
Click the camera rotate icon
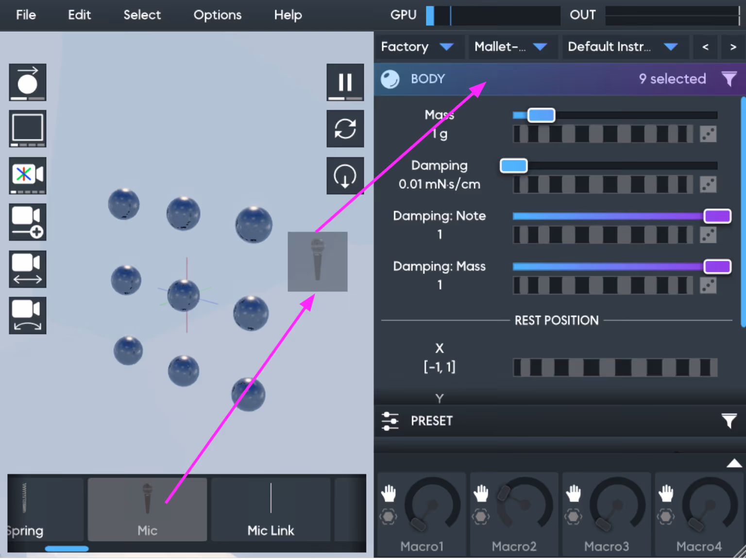(28, 315)
